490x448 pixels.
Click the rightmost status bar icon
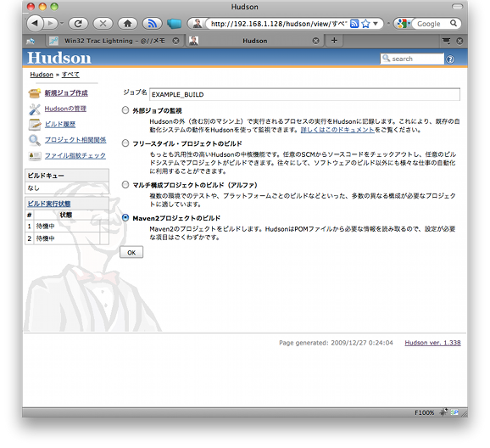tap(454, 412)
